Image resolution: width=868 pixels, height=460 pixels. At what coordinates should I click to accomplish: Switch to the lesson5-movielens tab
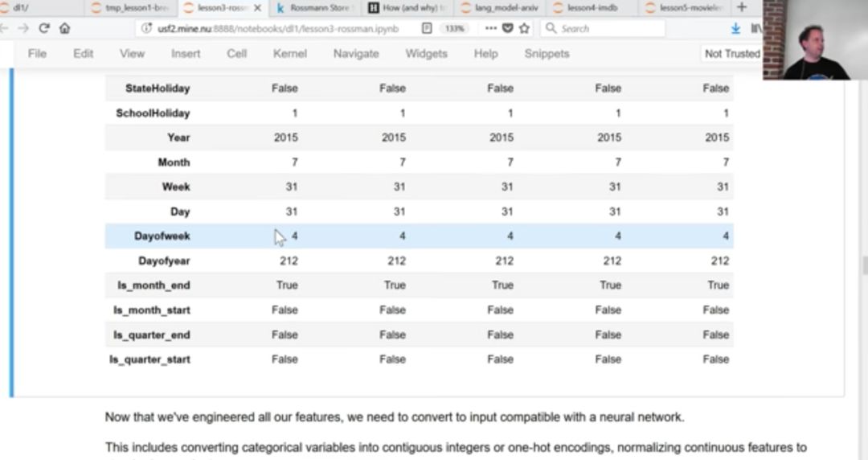click(685, 8)
